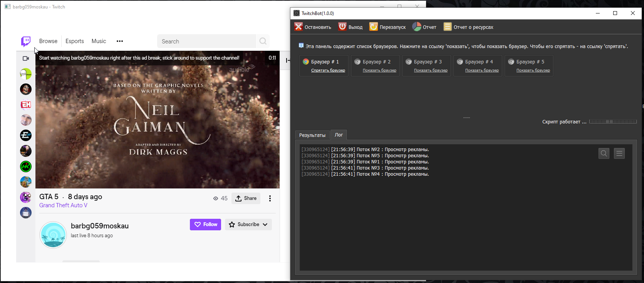
Task: Show browser #2 via Показать браузер link
Action: pyautogui.click(x=379, y=70)
